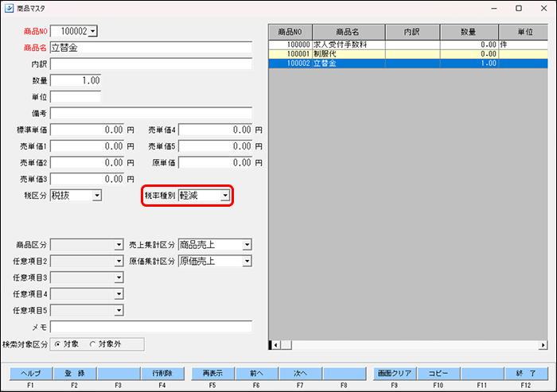The image size is (557, 392).
Task: Click the table's left scroll arrow
Action: (276, 345)
